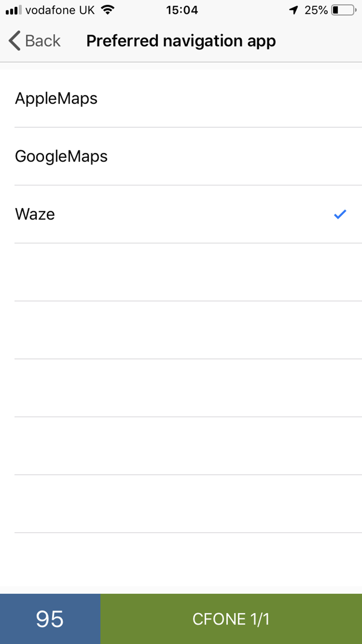Tap the 15:04 clock in status bar
This screenshot has width=362, height=644.
point(182,10)
